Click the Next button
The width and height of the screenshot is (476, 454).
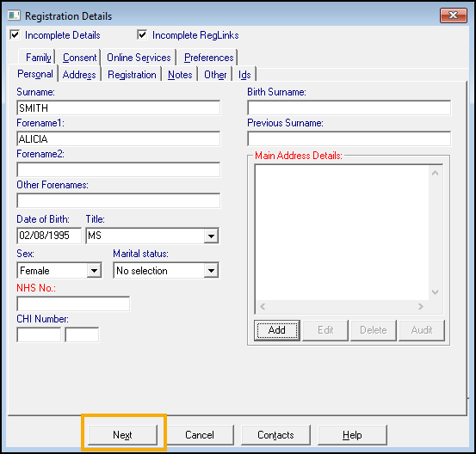click(122, 435)
